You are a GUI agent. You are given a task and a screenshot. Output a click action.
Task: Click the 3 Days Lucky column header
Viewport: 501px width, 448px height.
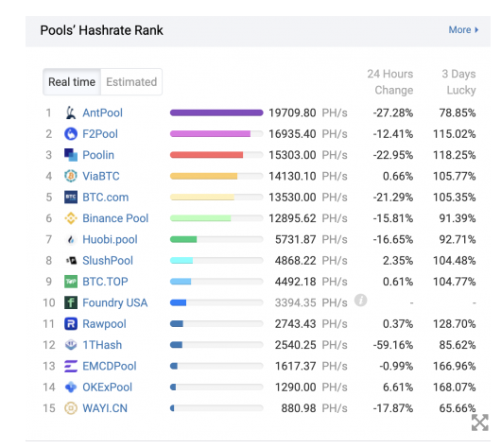[458, 82]
